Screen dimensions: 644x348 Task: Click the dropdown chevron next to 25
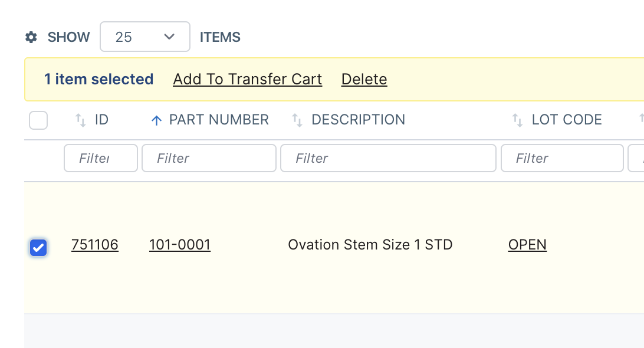pyautogui.click(x=169, y=37)
